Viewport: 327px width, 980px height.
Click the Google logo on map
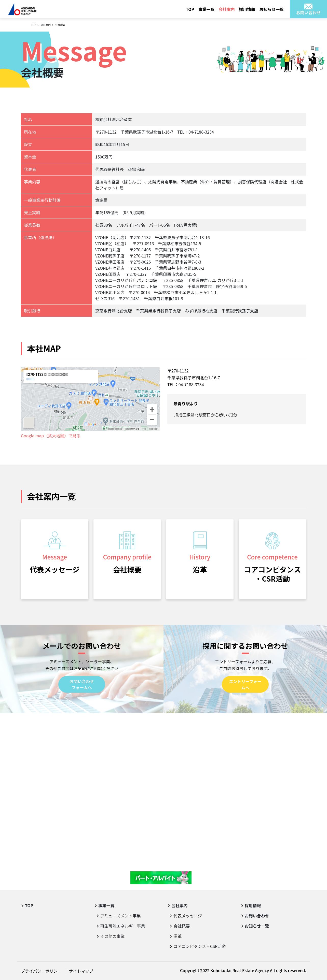(x=90, y=424)
